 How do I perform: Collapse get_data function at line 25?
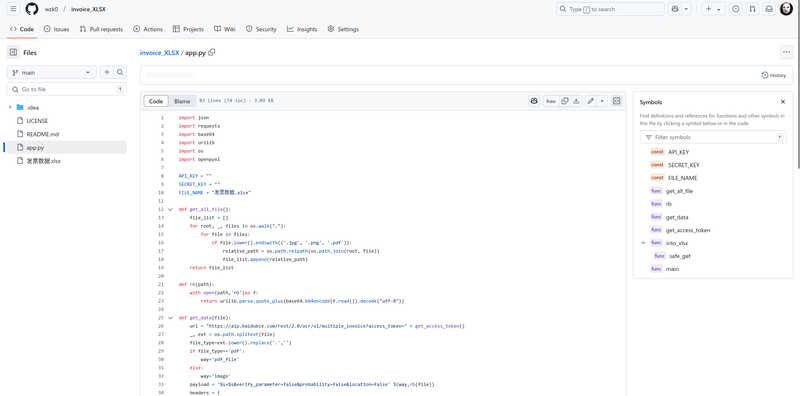pyautogui.click(x=170, y=317)
